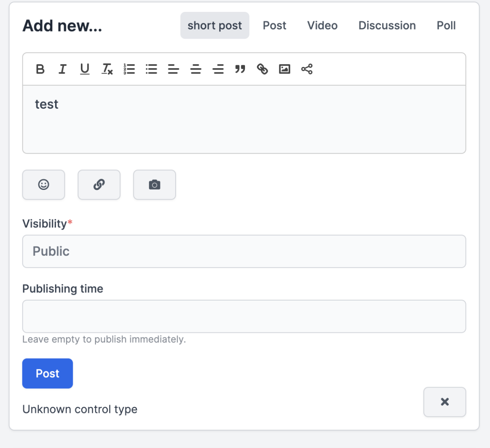Viewport: 490px width, 448px height.
Task: Toggle bold formatting in editor toolbar
Action: pyautogui.click(x=40, y=69)
